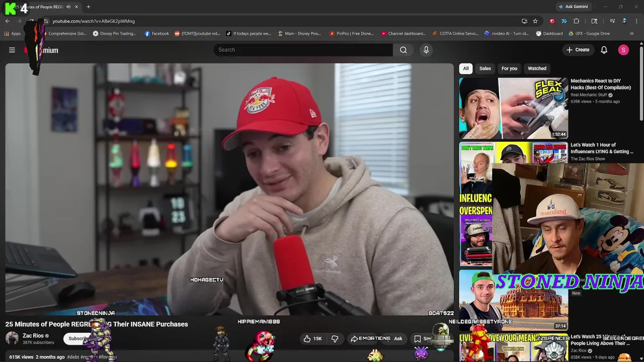Open Chrome profile icon in toolbar
644x362 pixels.
pyautogui.click(x=624, y=21)
